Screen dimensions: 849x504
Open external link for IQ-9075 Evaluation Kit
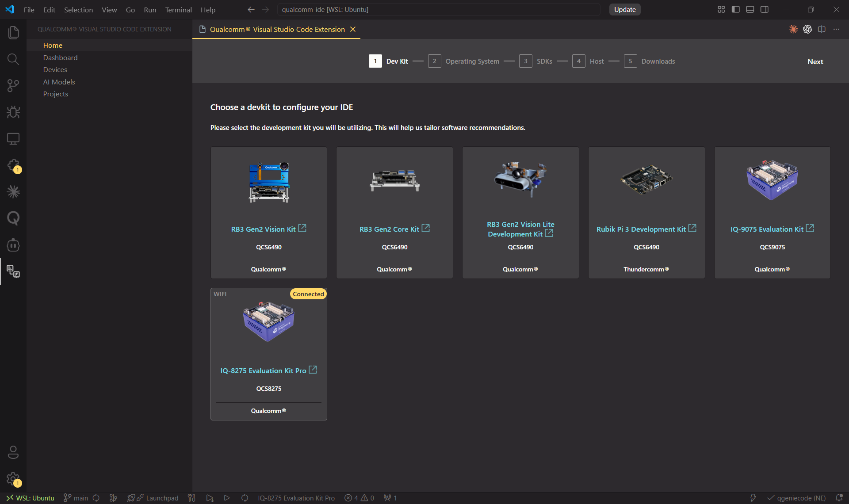tap(810, 228)
